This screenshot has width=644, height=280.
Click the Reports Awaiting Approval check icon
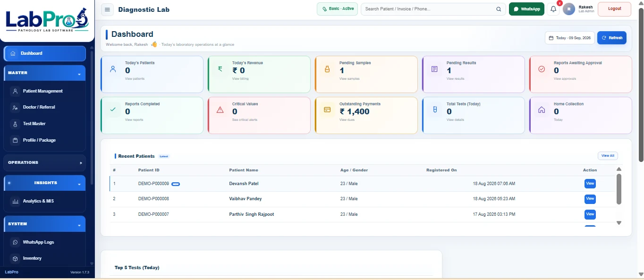point(542,69)
